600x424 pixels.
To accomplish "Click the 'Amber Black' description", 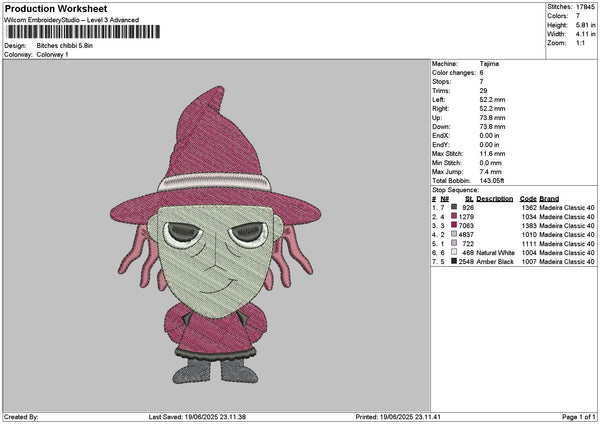I will [x=495, y=261].
